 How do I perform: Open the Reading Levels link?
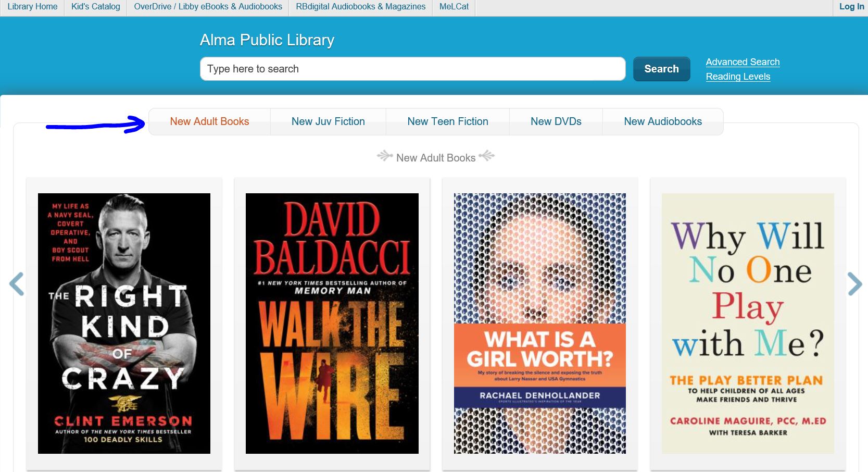[738, 77]
